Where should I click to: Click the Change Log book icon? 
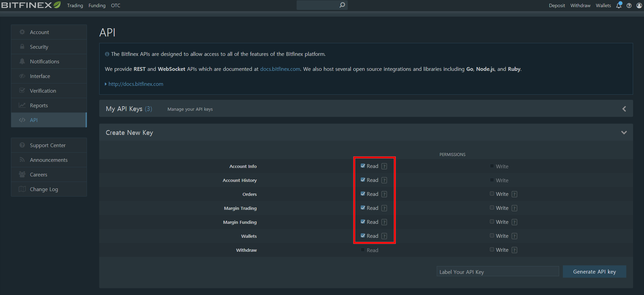[x=22, y=189]
